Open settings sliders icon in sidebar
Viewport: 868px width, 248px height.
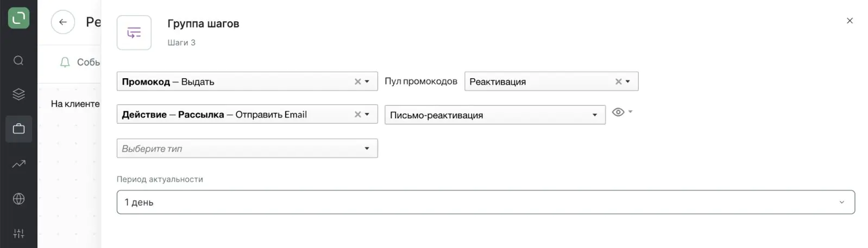18,233
